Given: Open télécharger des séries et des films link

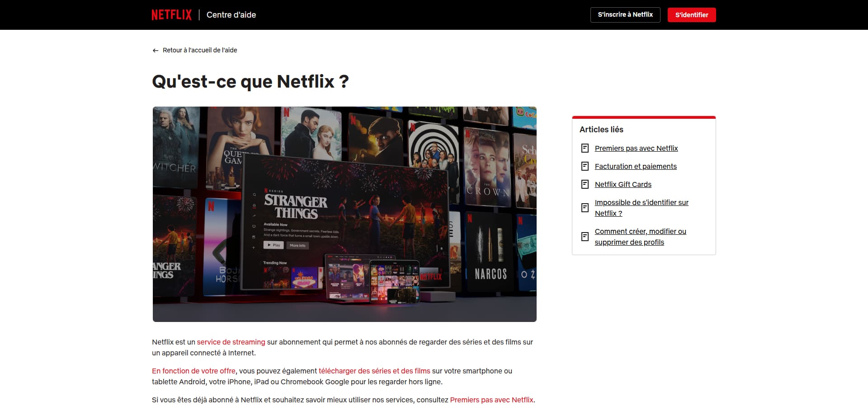Looking at the screenshot, I should coord(374,371).
